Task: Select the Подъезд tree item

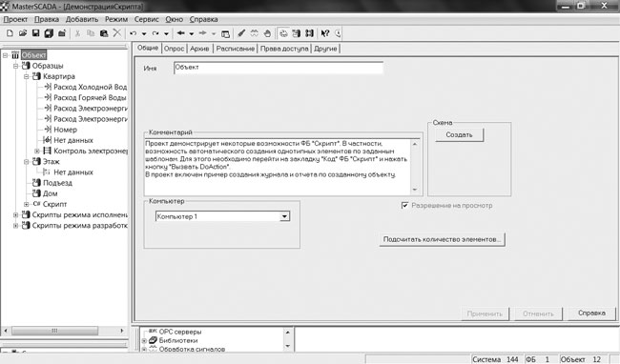Action: coord(58,183)
